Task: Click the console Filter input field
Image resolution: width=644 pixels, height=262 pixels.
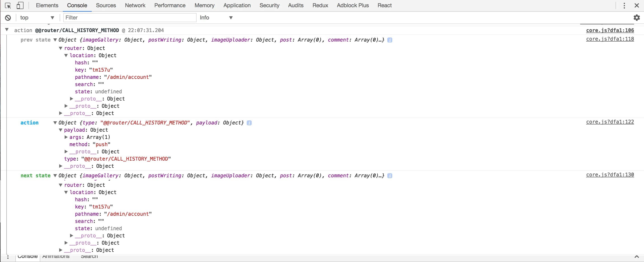Action: click(129, 18)
